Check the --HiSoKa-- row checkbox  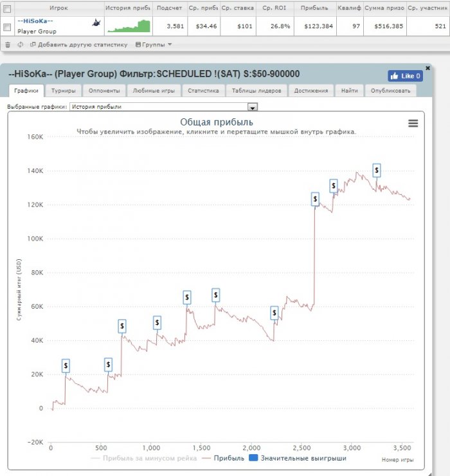coord(7,27)
